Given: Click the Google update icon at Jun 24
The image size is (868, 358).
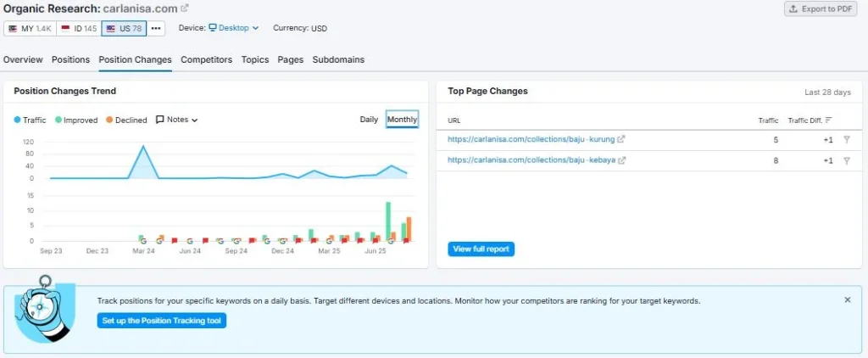Looking at the screenshot, I should tap(190, 241).
